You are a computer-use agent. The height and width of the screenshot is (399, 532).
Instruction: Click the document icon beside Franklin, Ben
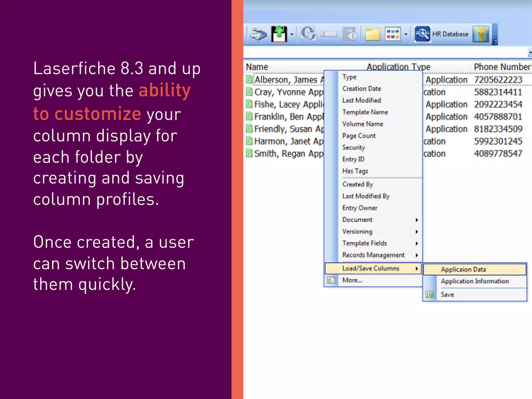[249, 116]
